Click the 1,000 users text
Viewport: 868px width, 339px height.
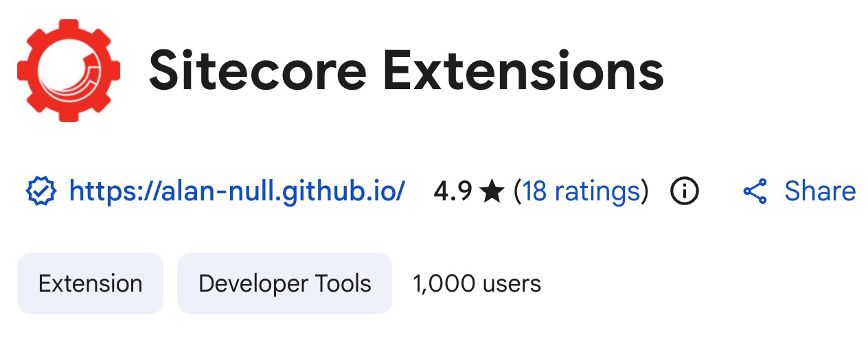pos(477,283)
